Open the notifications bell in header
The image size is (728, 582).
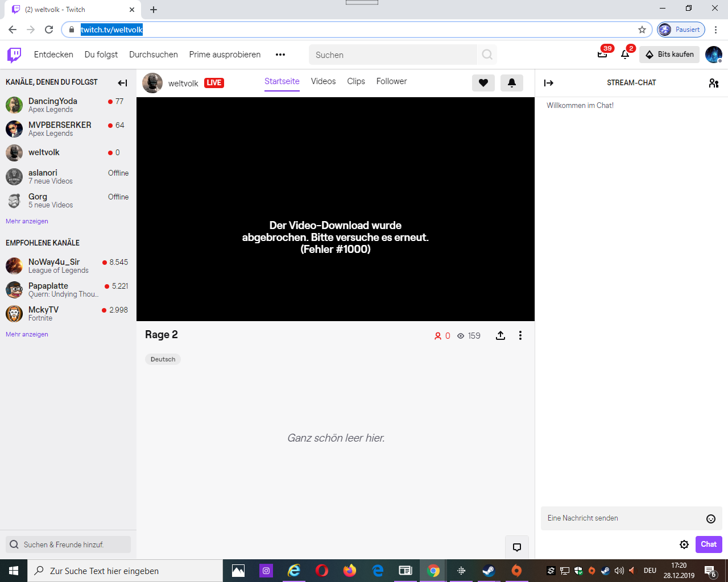pos(625,55)
